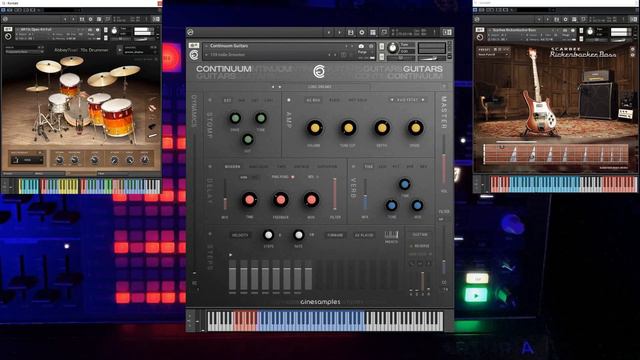Click the Velocity button in Steps section
This screenshot has height=360, width=640.
point(240,235)
